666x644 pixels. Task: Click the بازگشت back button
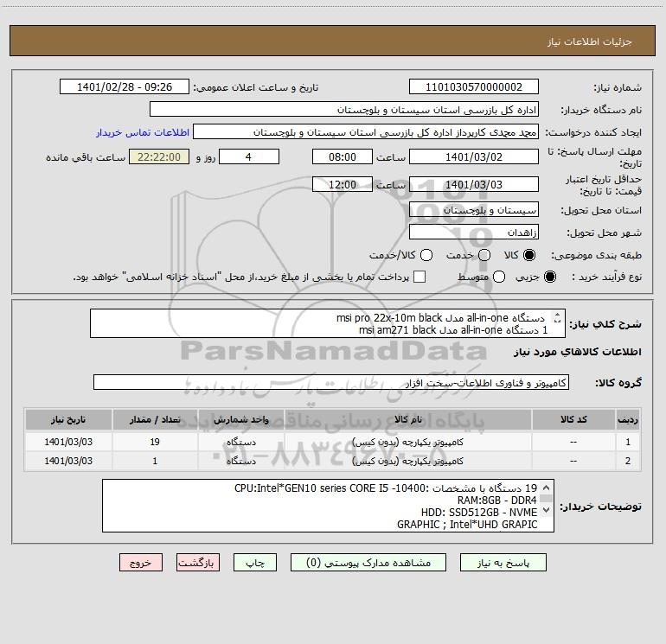198,563
